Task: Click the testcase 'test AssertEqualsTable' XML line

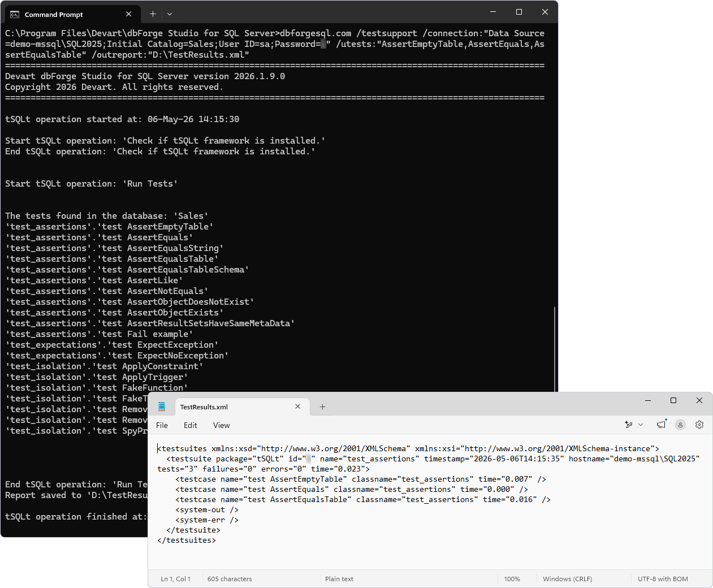Action: [363, 499]
